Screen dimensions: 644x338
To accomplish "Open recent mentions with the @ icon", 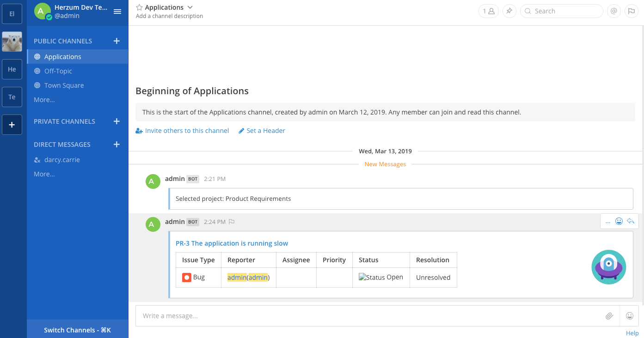I will click(614, 11).
